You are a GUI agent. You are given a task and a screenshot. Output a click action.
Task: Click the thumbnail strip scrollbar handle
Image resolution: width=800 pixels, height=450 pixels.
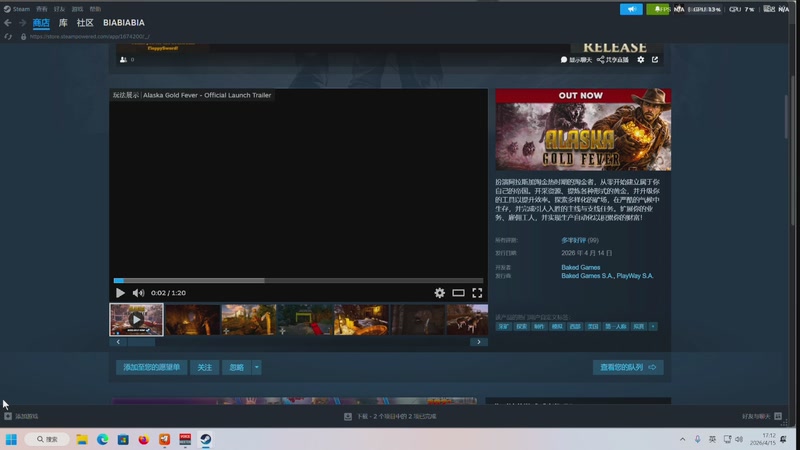pos(141,342)
